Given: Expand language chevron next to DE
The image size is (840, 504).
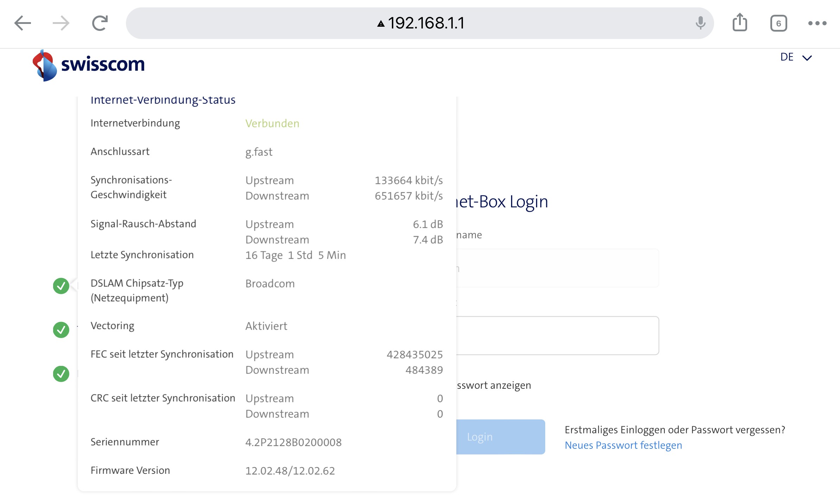Looking at the screenshot, I should coord(807,58).
